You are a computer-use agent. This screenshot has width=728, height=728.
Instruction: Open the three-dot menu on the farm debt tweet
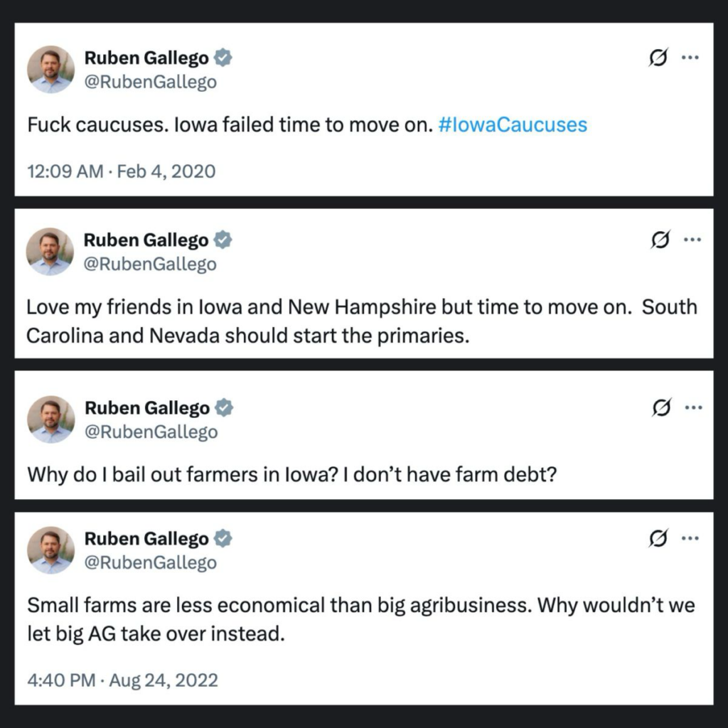pos(692,408)
